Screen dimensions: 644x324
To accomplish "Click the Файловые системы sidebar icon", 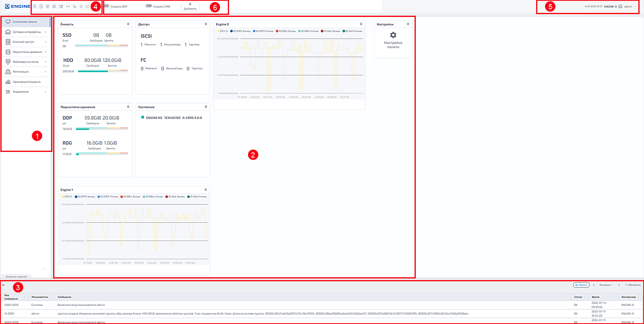I will (x=8, y=62).
